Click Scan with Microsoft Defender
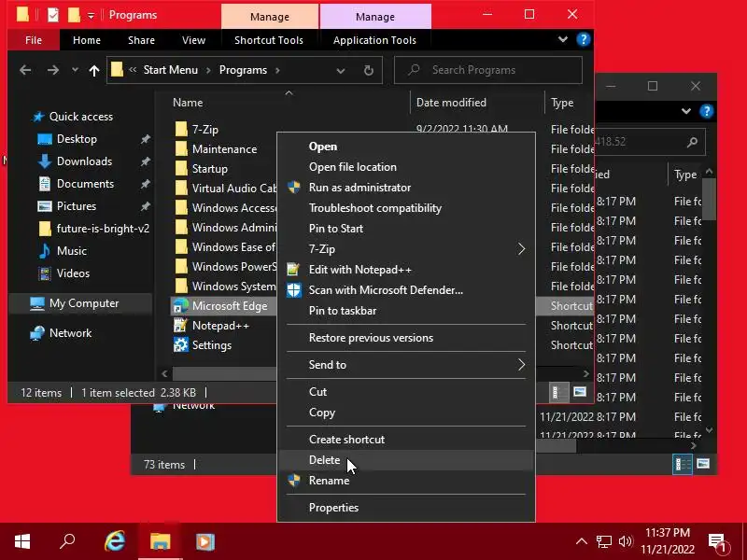The image size is (747, 560). (x=405, y=290)
